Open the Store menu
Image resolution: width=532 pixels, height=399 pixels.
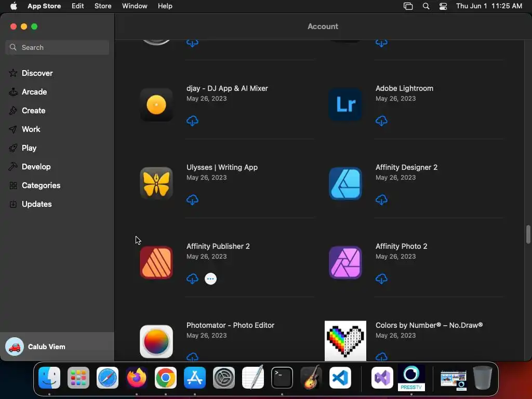103,6
